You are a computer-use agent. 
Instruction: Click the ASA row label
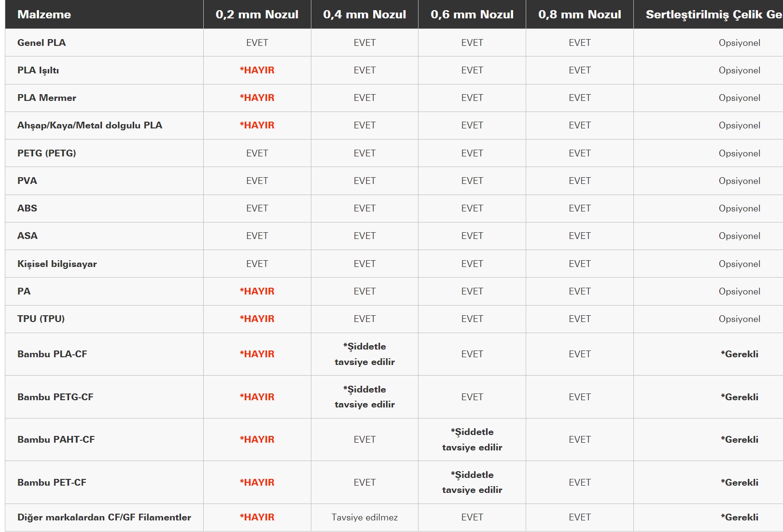28,236
